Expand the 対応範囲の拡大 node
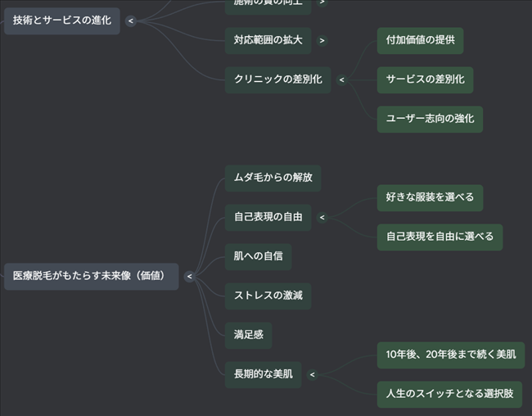 [322, 40]
